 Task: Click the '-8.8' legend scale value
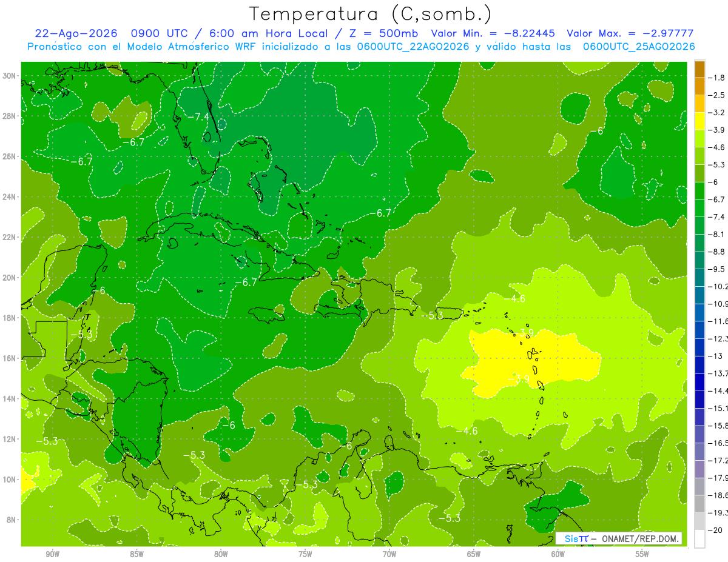716,252
